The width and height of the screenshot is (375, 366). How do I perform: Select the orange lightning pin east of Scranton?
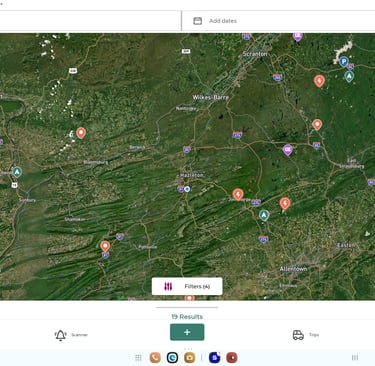319,81
